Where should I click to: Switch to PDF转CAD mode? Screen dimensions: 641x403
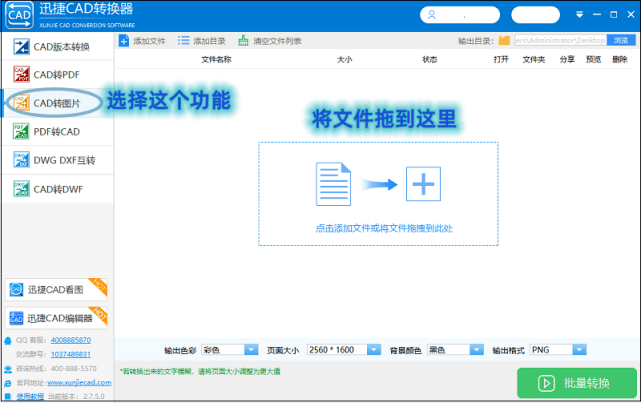[58, 132]
